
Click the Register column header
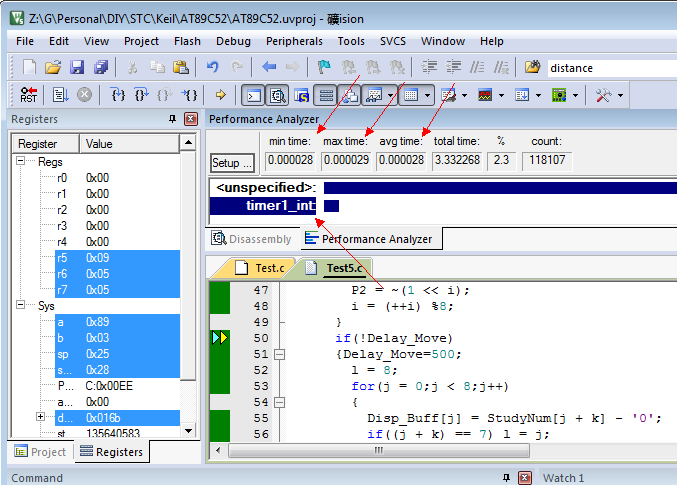[46, 144]
